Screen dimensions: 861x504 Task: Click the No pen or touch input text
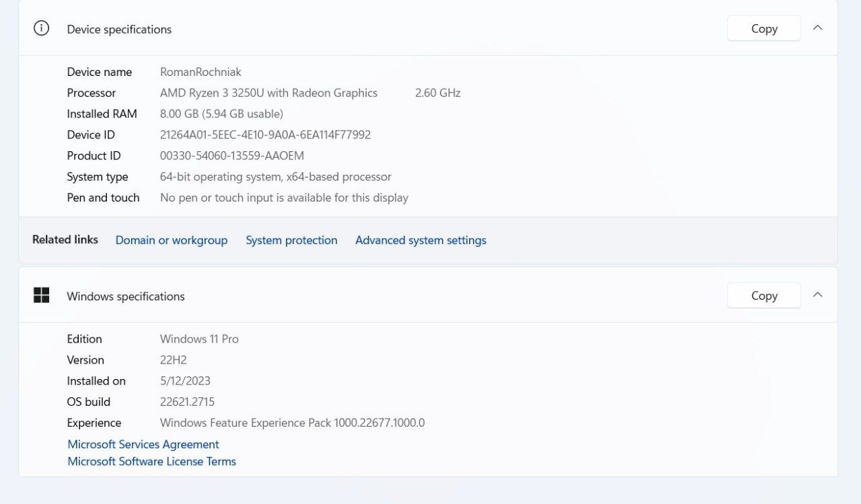point(284,198)
